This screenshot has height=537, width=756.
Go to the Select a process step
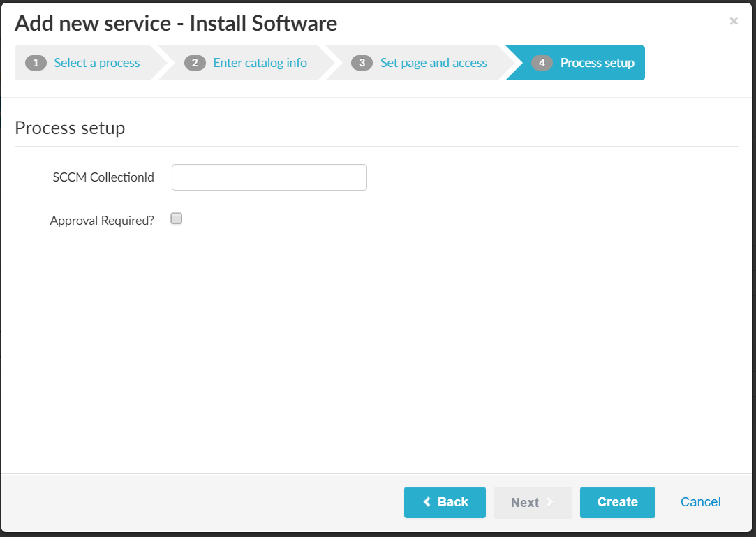97,63
